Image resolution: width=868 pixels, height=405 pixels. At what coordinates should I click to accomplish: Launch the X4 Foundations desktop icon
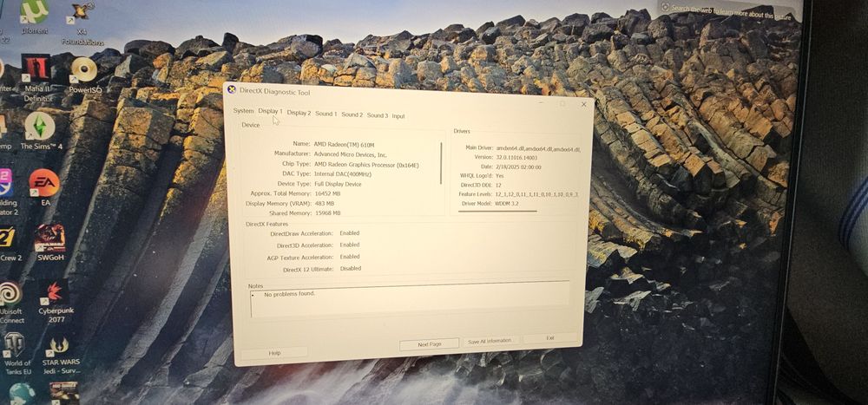coord(82,23)
